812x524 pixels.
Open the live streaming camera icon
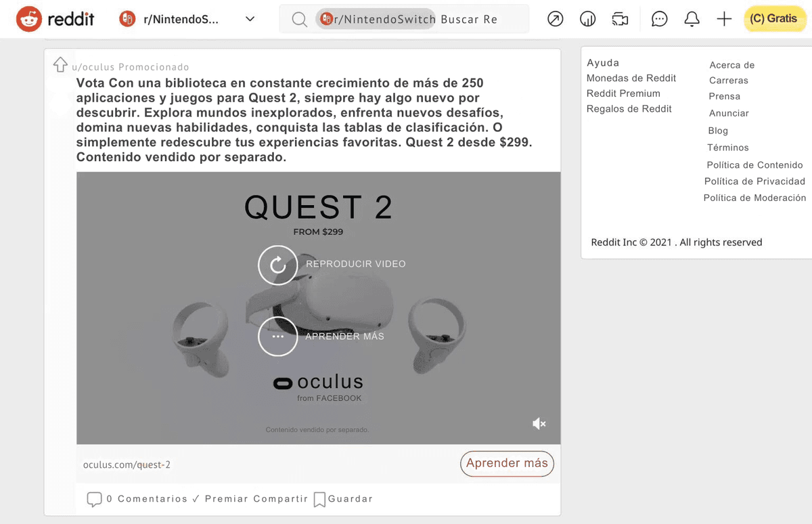point(620,19)
